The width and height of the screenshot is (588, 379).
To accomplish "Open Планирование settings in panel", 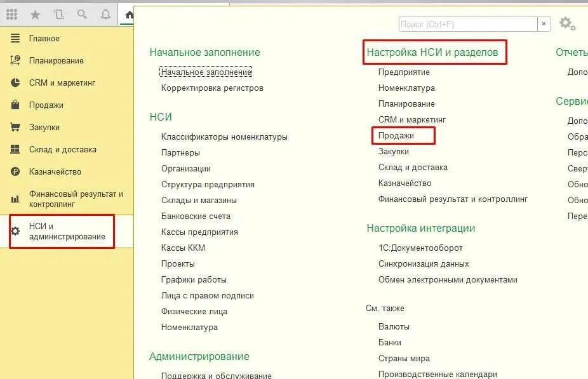I will 406,104.
